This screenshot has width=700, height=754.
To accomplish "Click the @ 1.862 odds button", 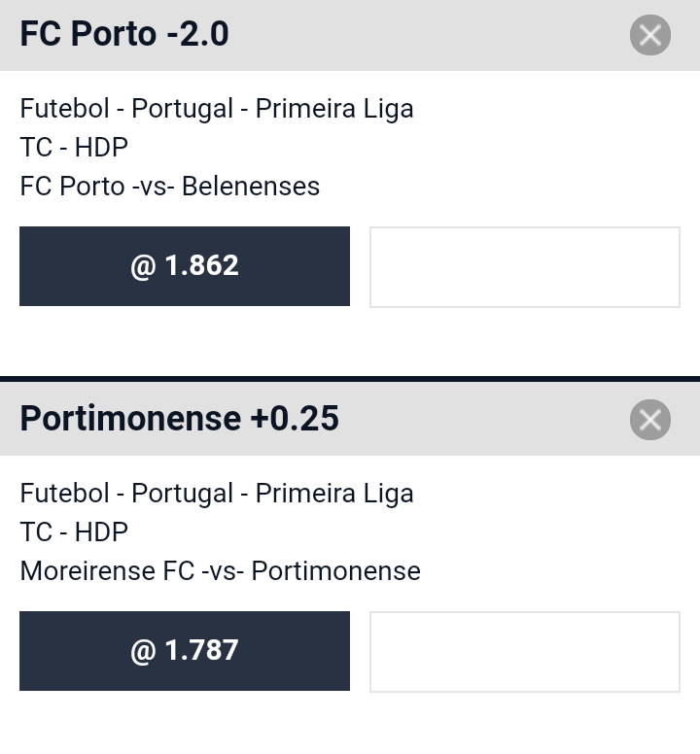I will click(185, 266).
